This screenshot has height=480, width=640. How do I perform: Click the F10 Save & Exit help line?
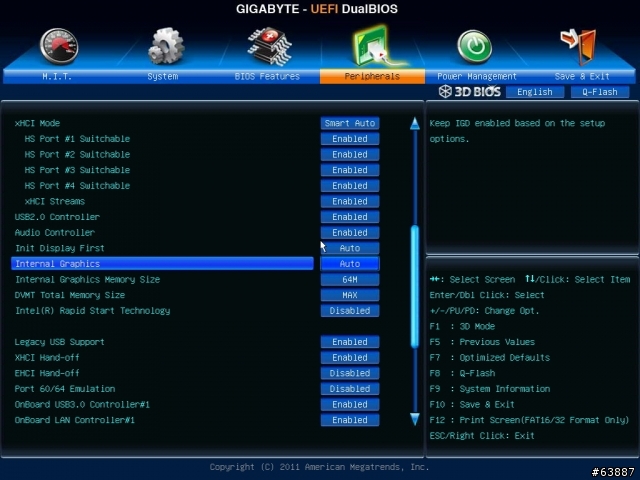[472, 404]
